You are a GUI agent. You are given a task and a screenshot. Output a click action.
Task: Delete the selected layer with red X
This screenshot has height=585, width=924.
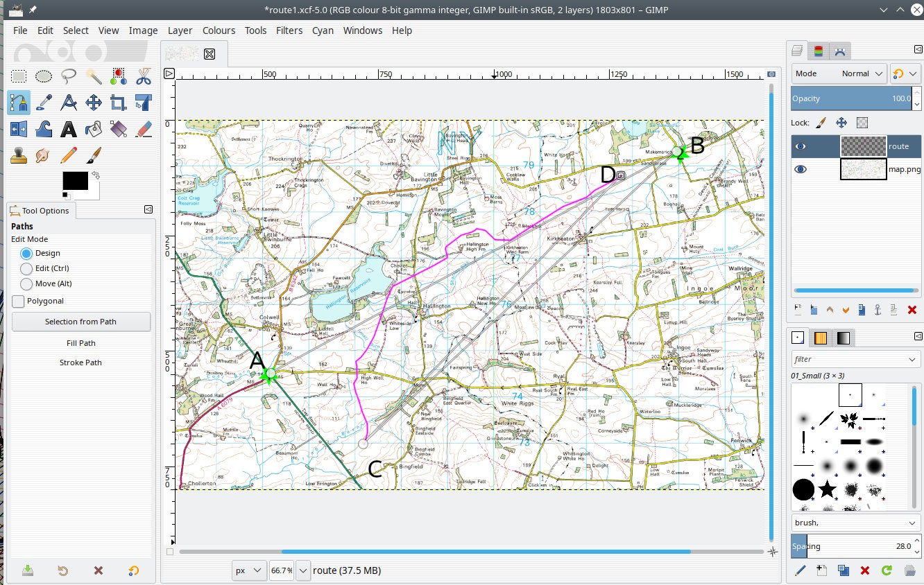click(912, 310)
